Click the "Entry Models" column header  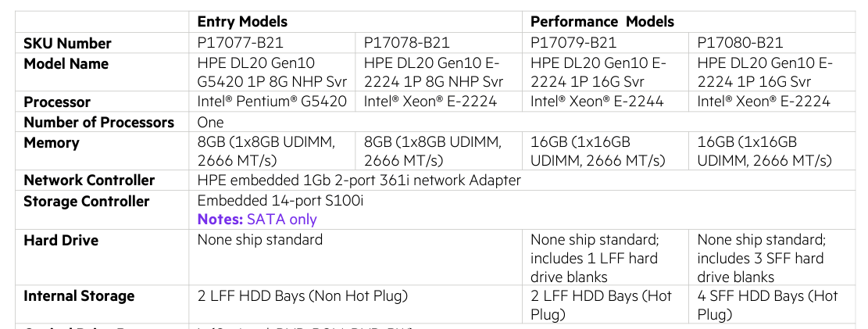[x=242, y=22]
